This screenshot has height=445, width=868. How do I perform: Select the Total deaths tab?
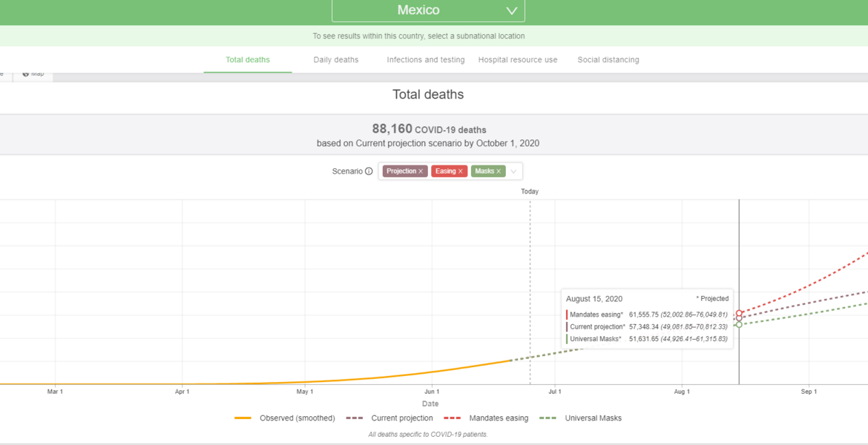click(247, 60)
